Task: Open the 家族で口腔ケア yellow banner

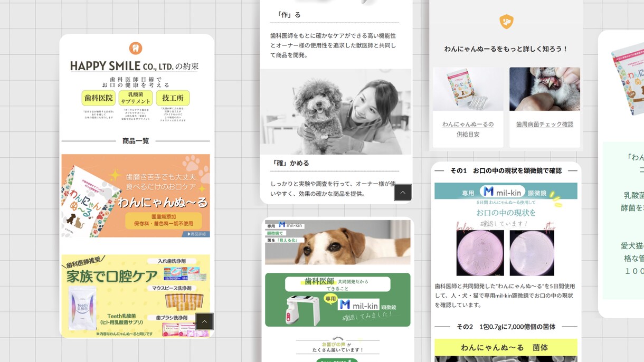Action: (x=136, y=296)
